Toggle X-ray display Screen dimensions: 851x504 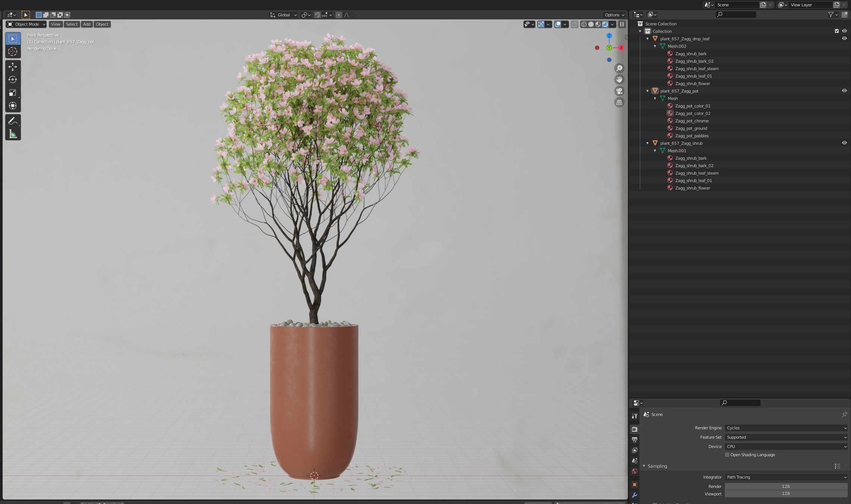point(575,24)
